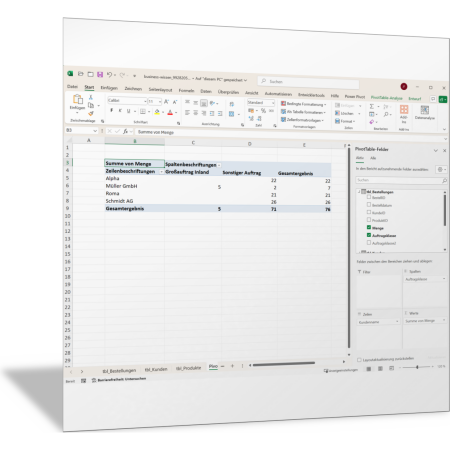Open Summe von Menge dropdown in Werte area
The width and height of the screenshot is (450, 450).
pos(444,320)
